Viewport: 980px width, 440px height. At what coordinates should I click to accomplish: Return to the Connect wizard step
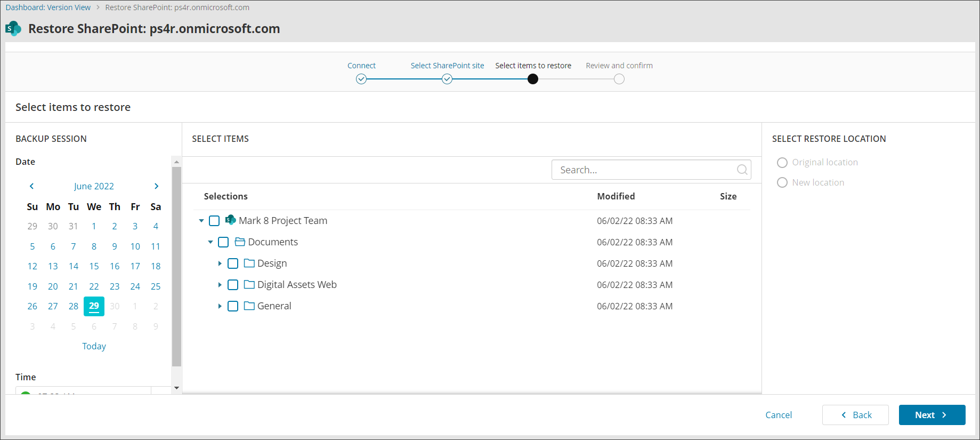(x=361, y=79)
